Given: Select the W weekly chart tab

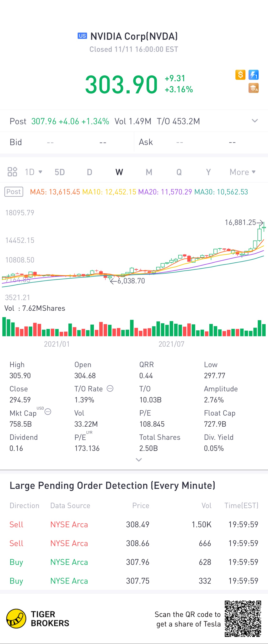Looking at the screenshot, I should click(x=119, y=172).
